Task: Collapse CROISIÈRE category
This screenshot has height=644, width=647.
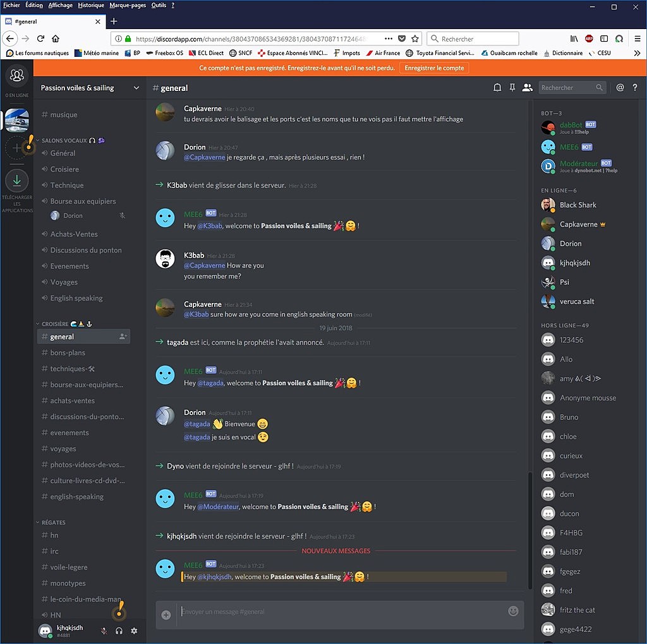Action: (x=55, y=324)
